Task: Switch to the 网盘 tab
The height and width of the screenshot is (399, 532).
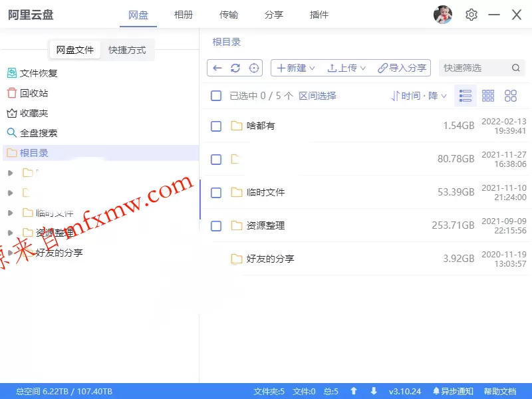Action: pyautogui.click(x=138, y=15)
